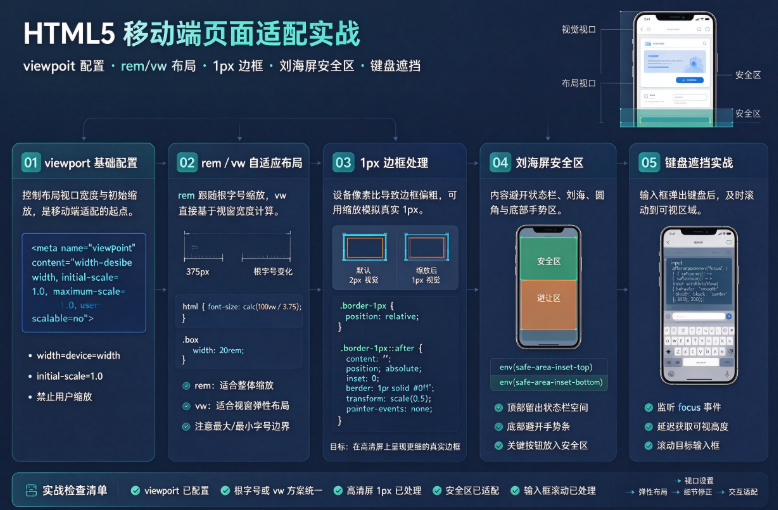Click the highlighted "env(safe-area-inset-bottom)" row
Viewport: 778px width, 510px height.
pyautogui.click(x=548, y=382)
